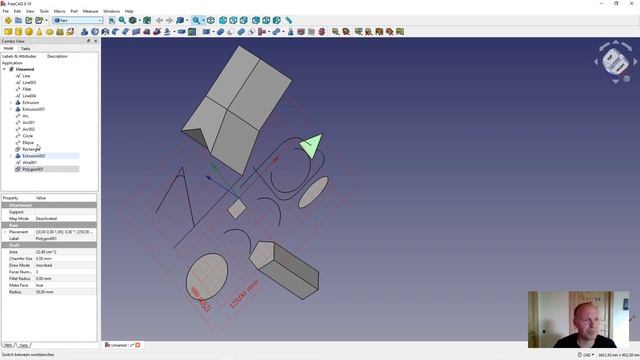Open the workbench selector dropdown
Image resolution: width=640 pixels, height=360 pixels.
78,20
